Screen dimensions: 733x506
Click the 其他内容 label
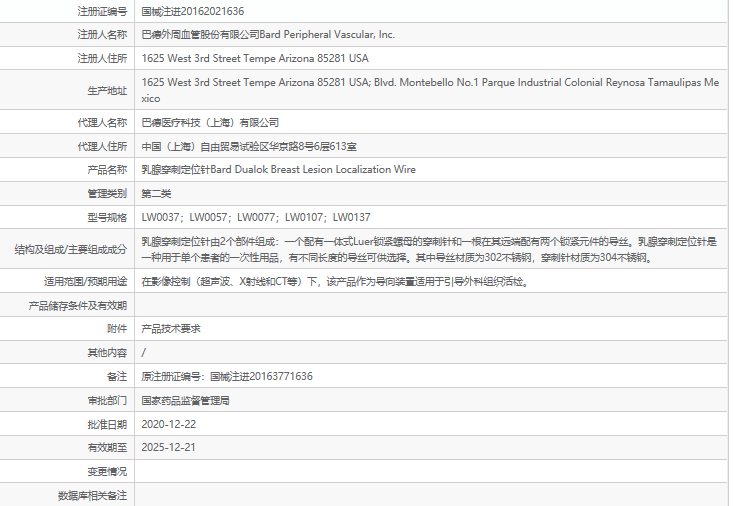click(107, 353)
